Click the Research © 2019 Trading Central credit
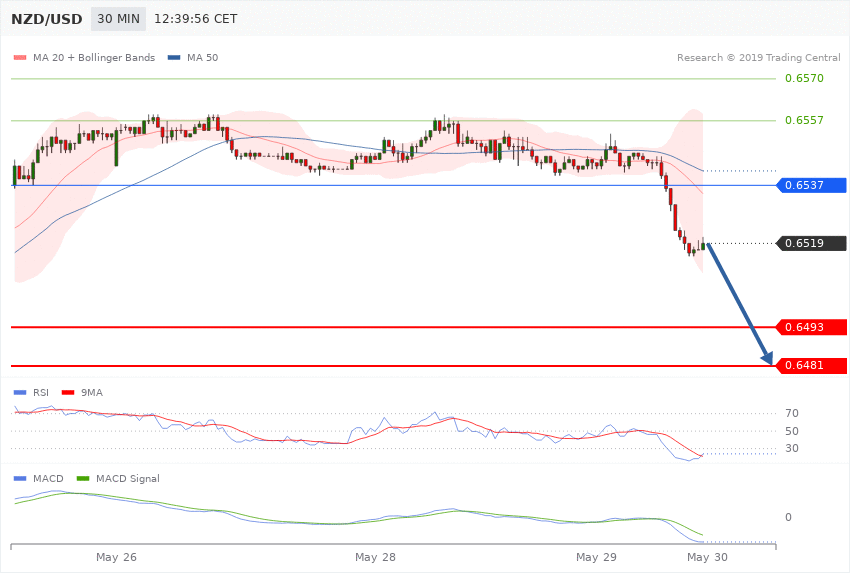Screen dimensions: 850x576 pyautogui.click(x=758, y=57)
